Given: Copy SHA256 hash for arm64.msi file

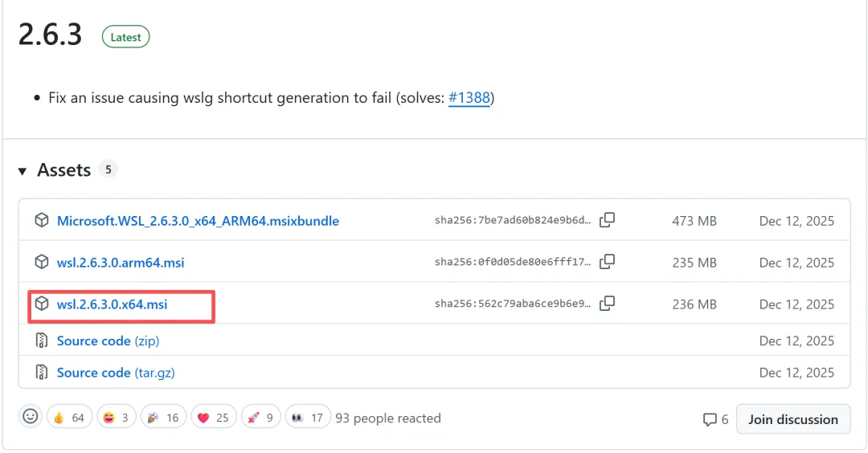Looking at the screenshot, I should [608, 262].
